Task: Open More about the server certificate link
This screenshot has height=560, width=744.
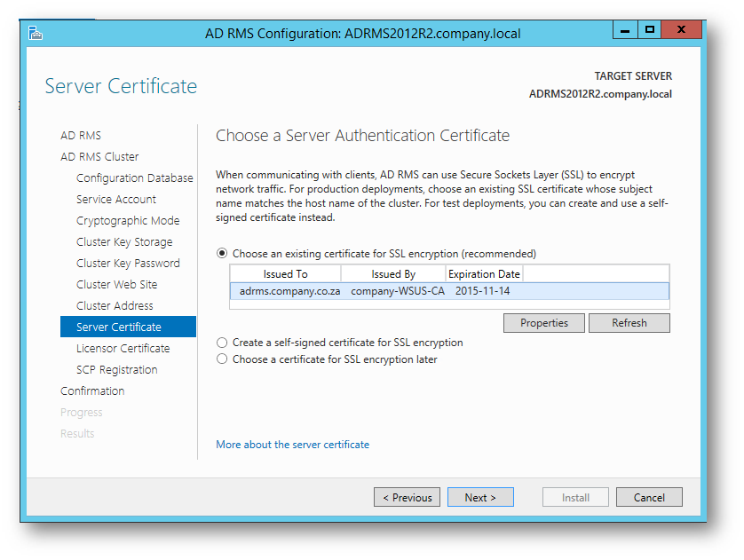Action: pos(292,445)
